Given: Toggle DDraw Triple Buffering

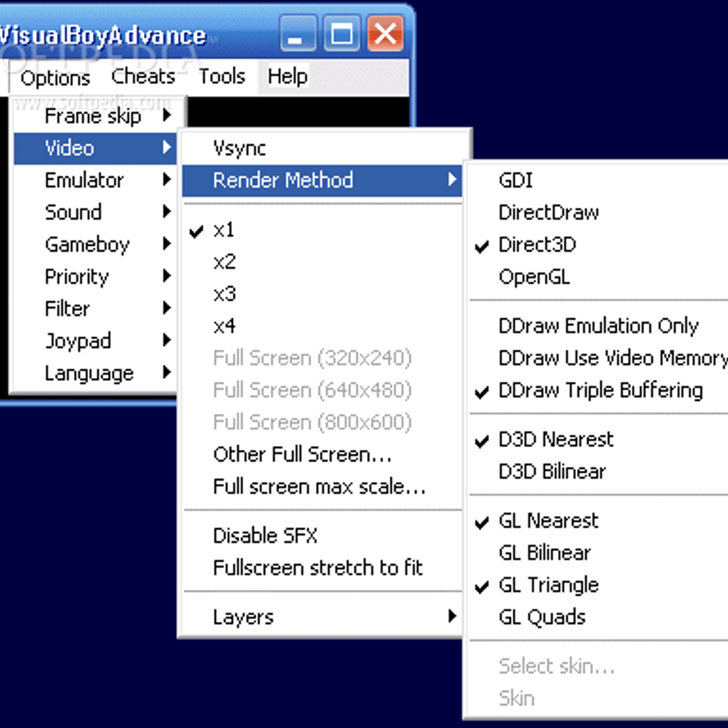Looking at the screenshot, I should 598,390.
